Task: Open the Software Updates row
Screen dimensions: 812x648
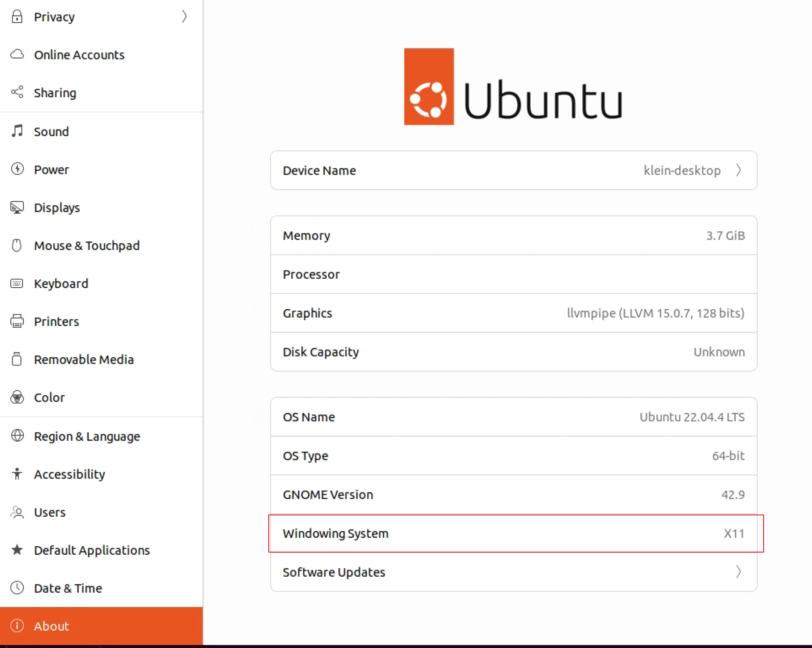Action: pyautogui.click(x=514, y=572)
